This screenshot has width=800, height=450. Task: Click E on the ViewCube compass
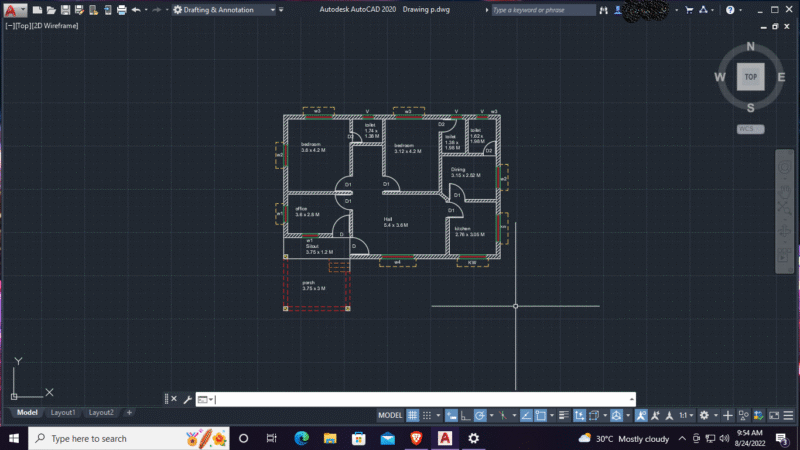point(781,77)
